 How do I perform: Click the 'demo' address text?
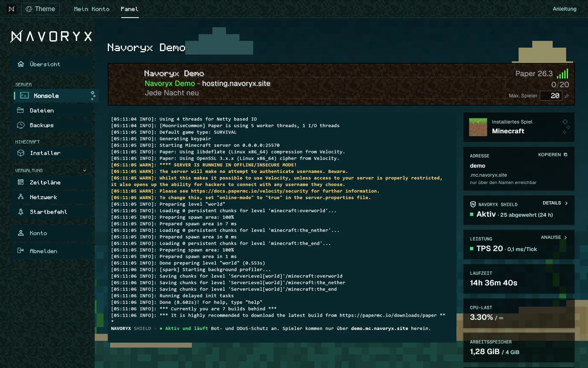(477, 166)
